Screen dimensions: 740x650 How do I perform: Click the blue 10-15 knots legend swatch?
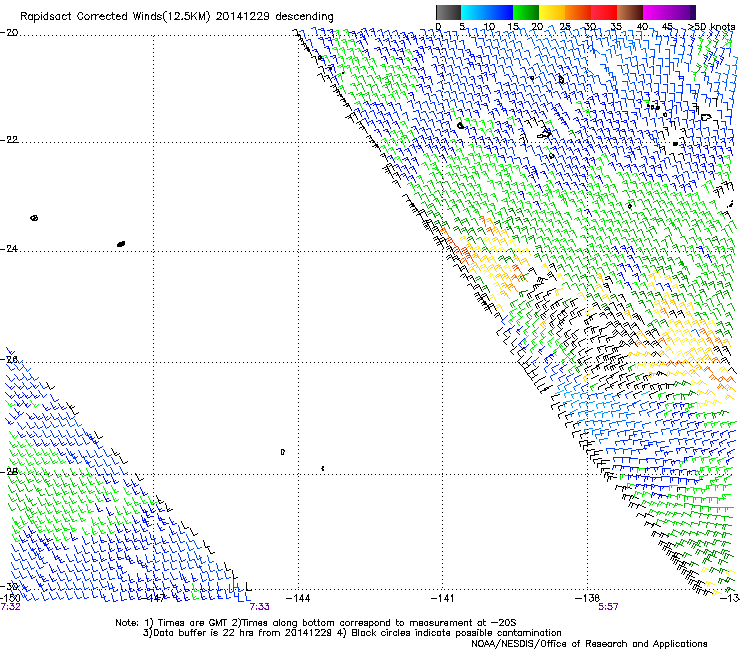500,12
